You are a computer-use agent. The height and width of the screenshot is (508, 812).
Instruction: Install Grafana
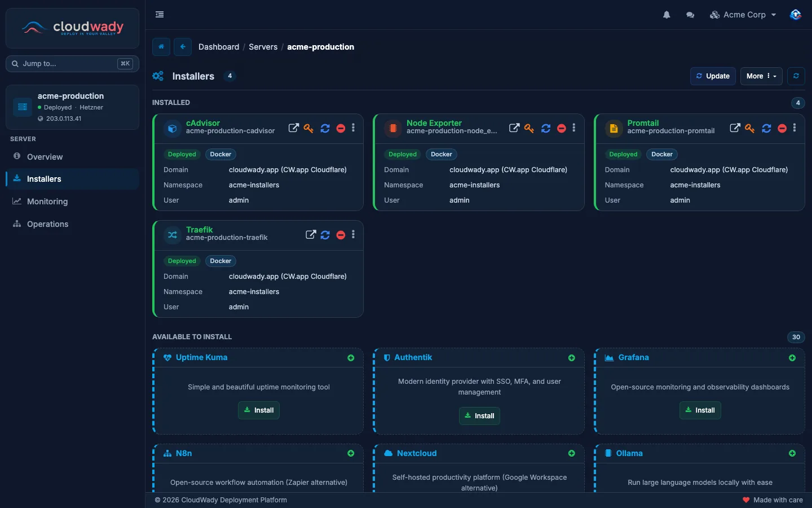pyautogui.click(x=700, y=410)
